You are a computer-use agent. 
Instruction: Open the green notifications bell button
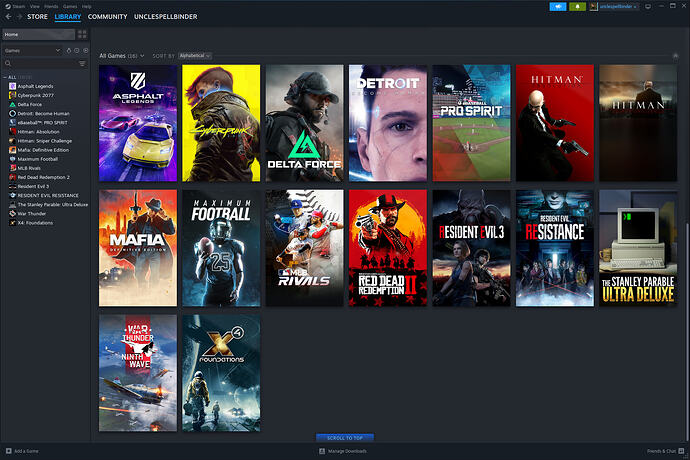[x=577, y=7]
